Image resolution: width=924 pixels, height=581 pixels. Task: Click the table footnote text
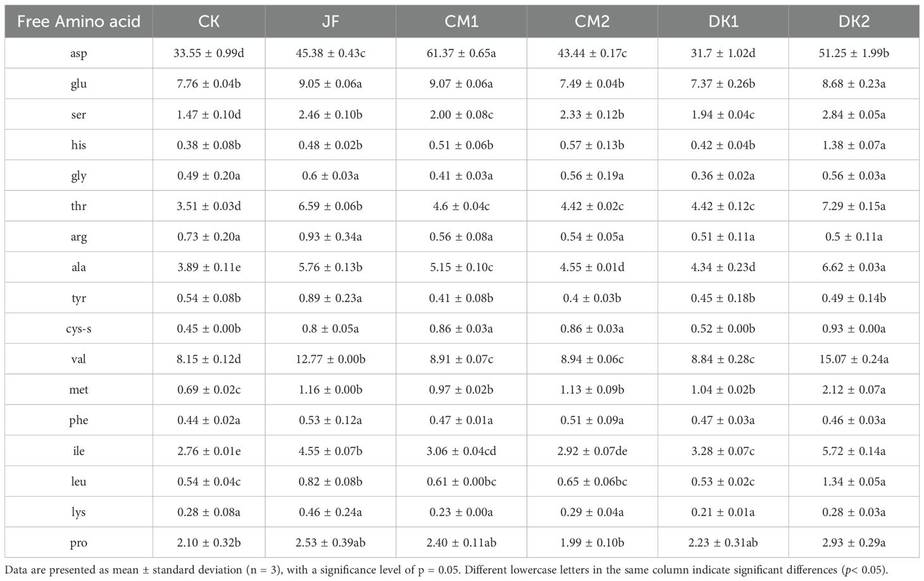(446, 570)
